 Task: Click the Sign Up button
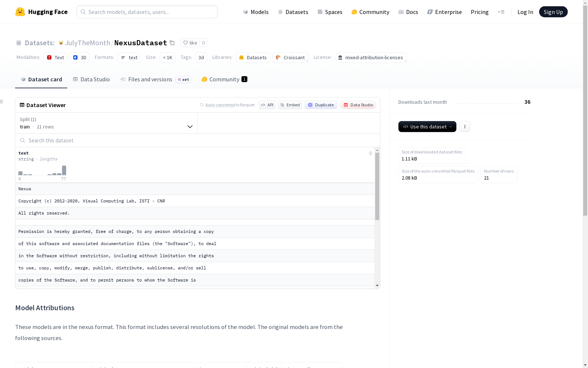click(x=553, y=12)
